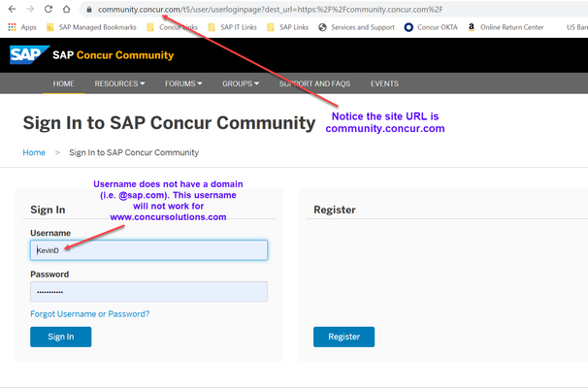588x388 pixels.
Task: Click the Sign In button
Action: pyautogui.click(x=60, y=337)
